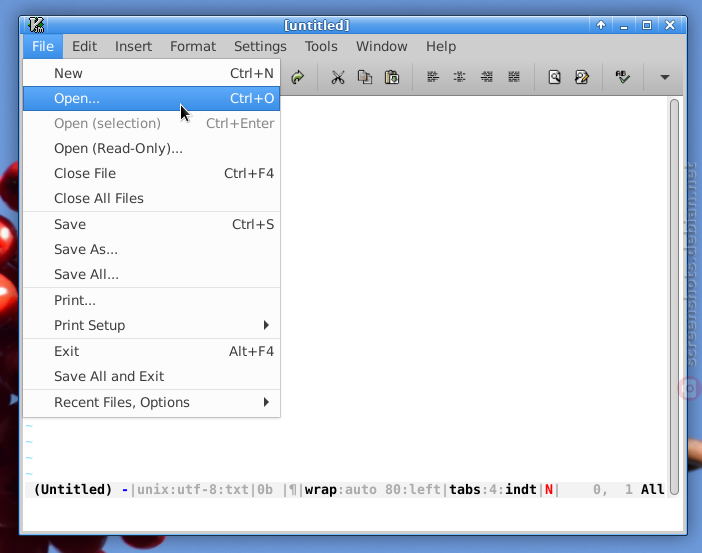Click wrap:auto 80:left status entry
The image size is (702, 553).
pos(372,489)
